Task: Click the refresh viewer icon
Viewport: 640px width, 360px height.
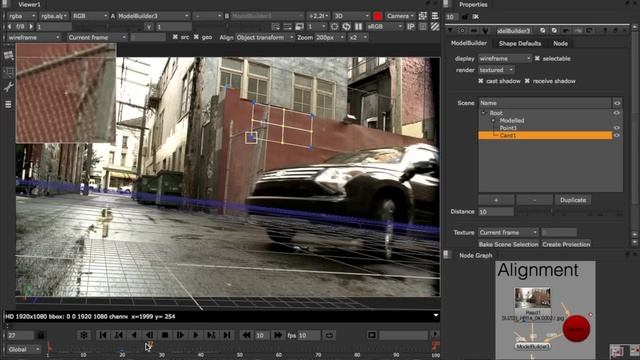Action: pyautogui.click(x=346, y=27)
